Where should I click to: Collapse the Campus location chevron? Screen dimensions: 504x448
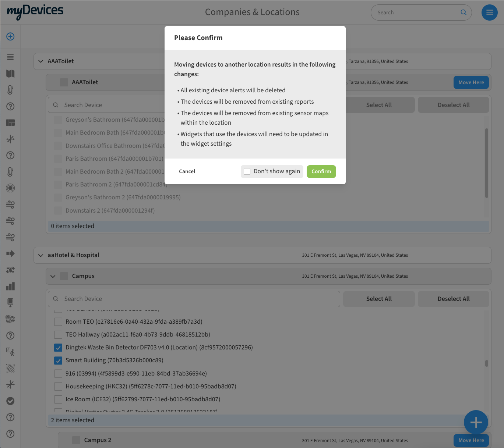click(x=53, y=276)
